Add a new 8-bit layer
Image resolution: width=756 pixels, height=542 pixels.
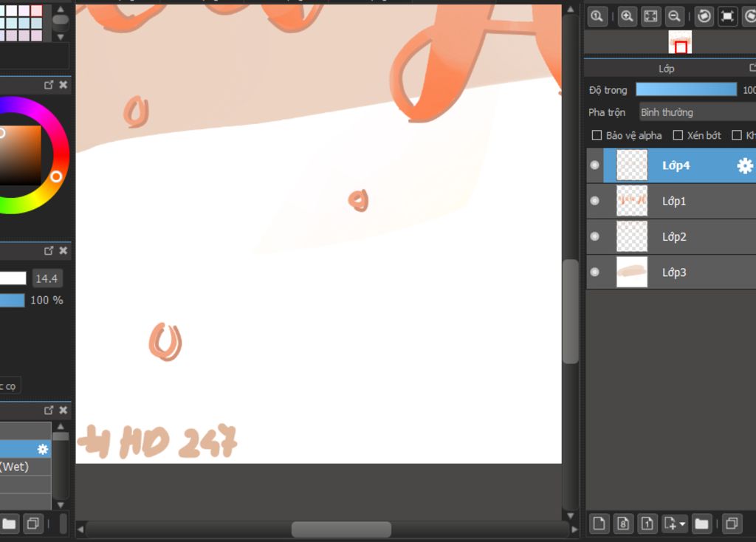click(x=623, y=524)
